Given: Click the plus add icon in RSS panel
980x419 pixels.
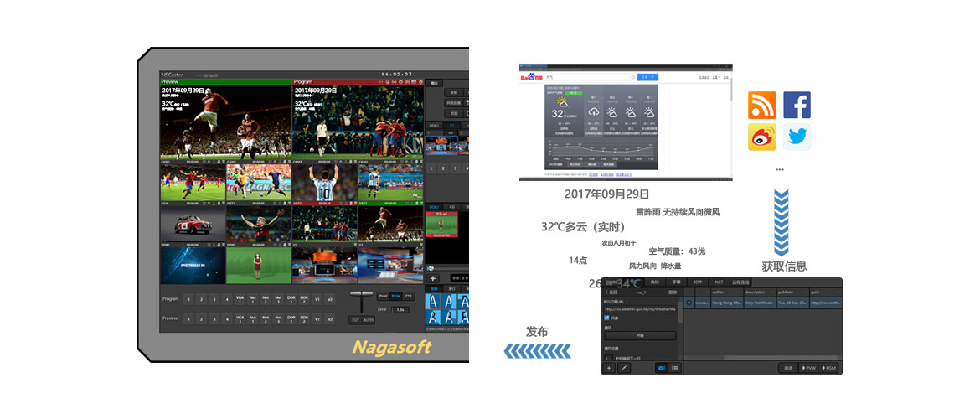Looking at the screenshot, I should [x=609, y=368].
